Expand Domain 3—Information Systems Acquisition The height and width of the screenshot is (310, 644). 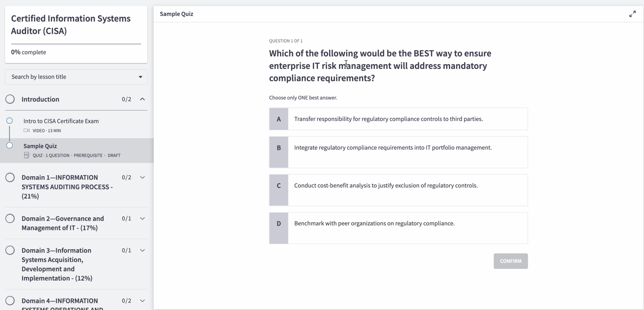tap(142, 250)
